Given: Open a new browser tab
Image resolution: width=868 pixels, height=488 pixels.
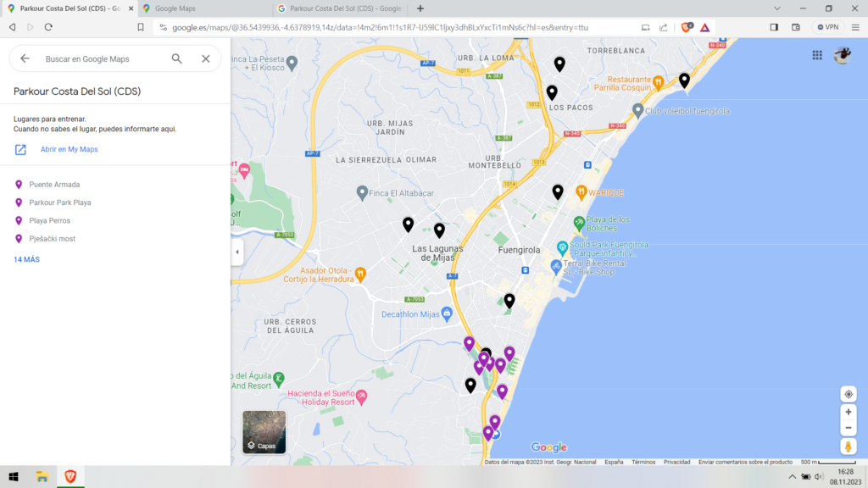Looking at the screenshot, I should click(420, 8).
